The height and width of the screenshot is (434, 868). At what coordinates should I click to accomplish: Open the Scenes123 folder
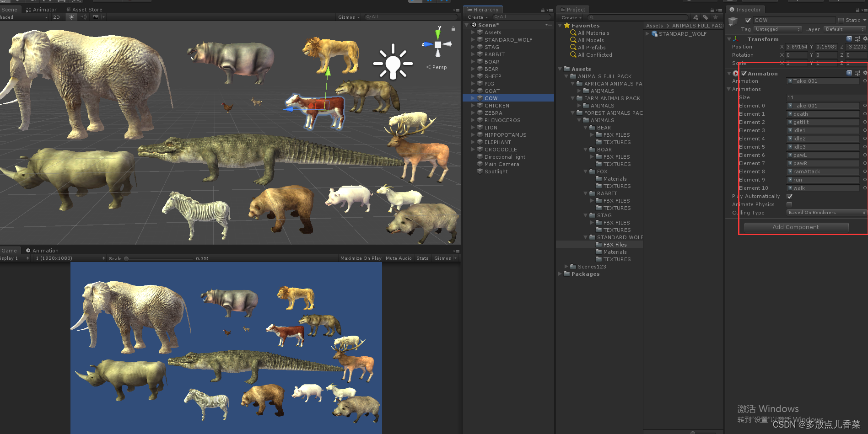click(592, 267)
